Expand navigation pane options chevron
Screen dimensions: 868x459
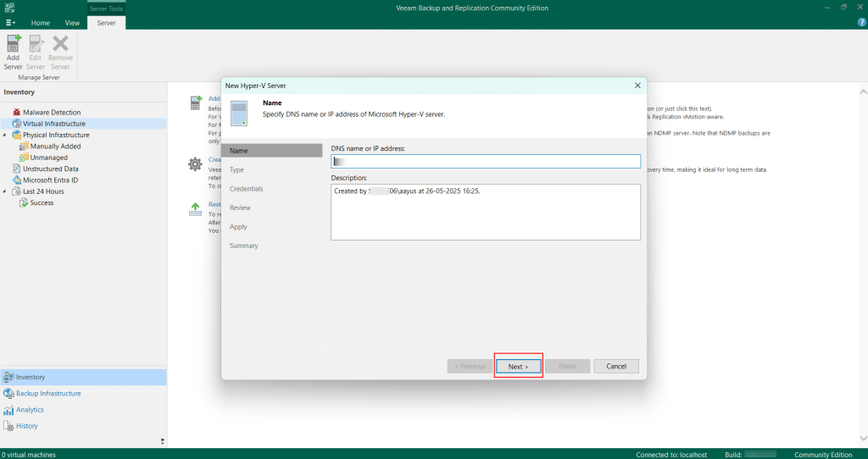pyautogui.click(x=162, y=441)
